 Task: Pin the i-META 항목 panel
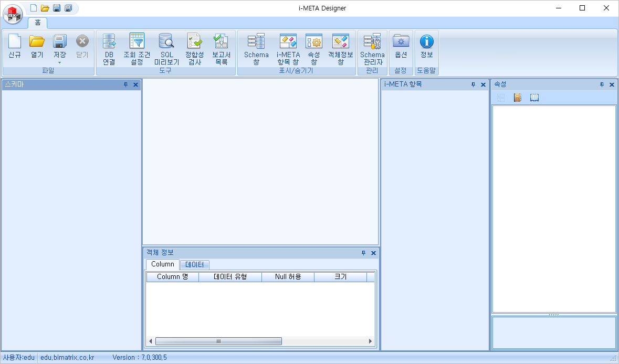click(x=473, y=84)
